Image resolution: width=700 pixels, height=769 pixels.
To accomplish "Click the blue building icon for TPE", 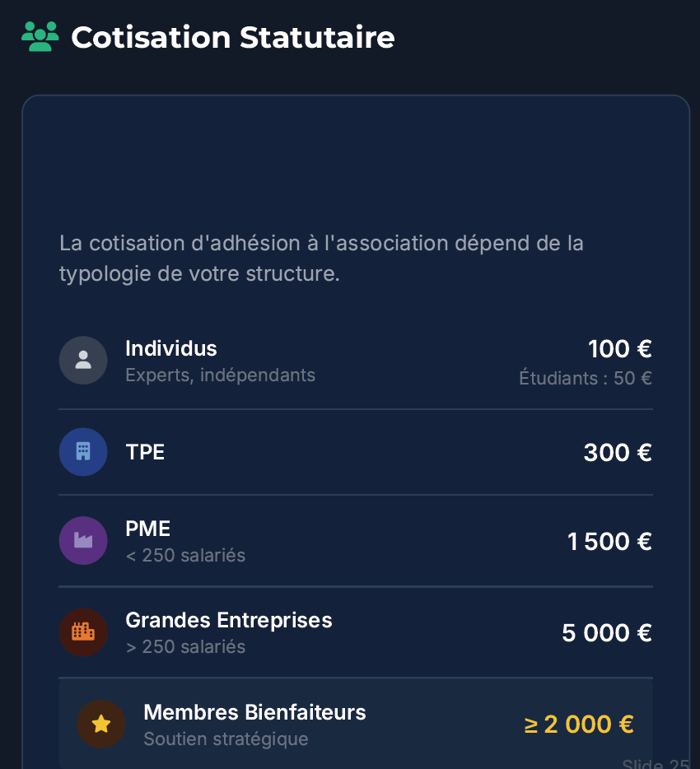I will [x=83, y=451].
